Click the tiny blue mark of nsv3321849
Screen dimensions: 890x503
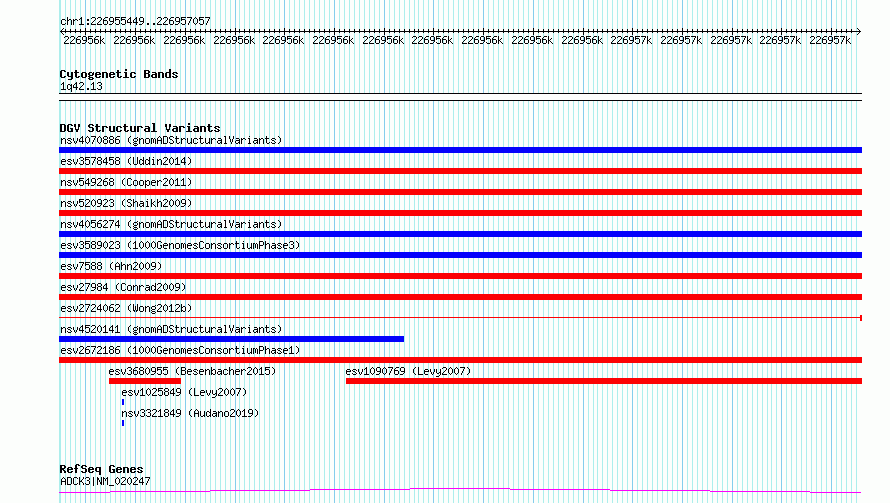point(123,423)
